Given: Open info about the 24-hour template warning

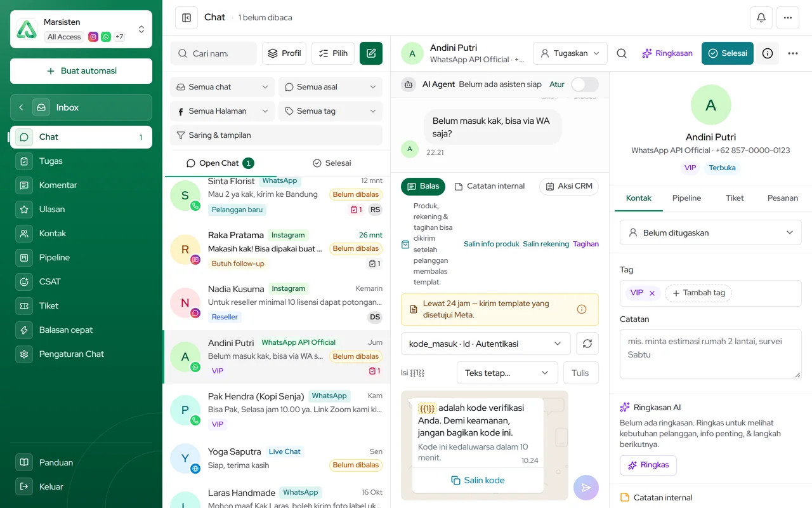Looking at the screenshot, I should point(582,309).
